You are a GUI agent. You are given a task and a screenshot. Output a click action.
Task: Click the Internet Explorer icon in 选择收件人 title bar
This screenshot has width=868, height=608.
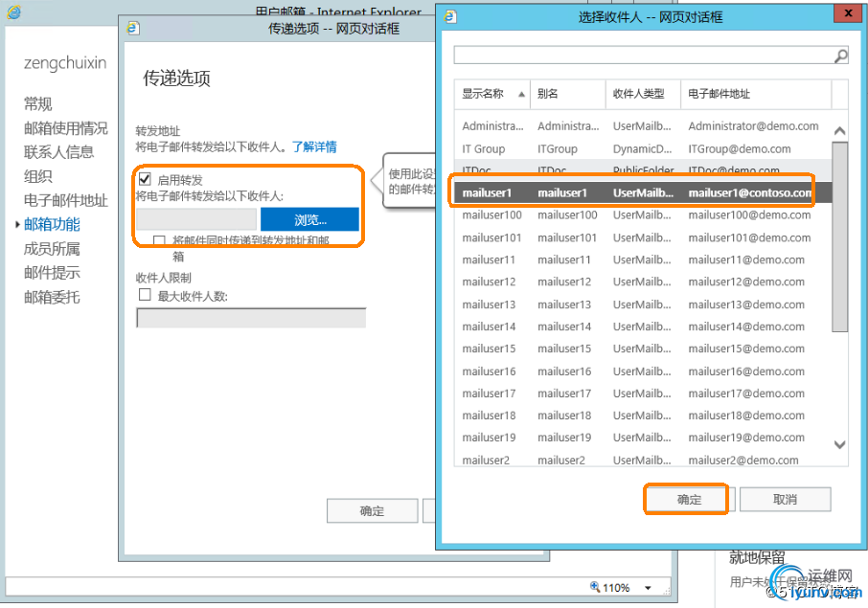(x=450, y=16)
